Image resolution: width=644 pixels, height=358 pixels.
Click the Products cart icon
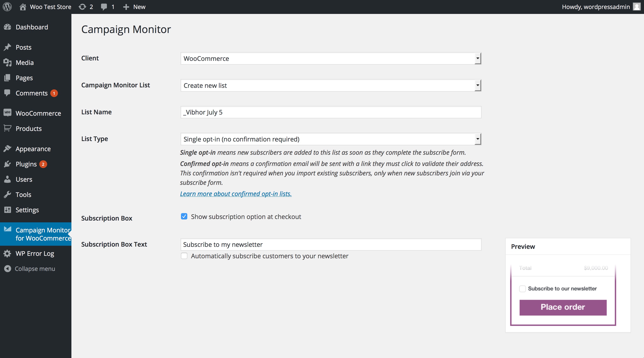pos(7,128)
